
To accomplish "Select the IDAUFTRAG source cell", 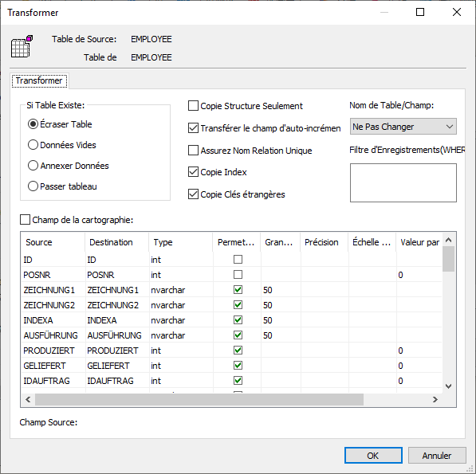I will click(x=53, y=381).
